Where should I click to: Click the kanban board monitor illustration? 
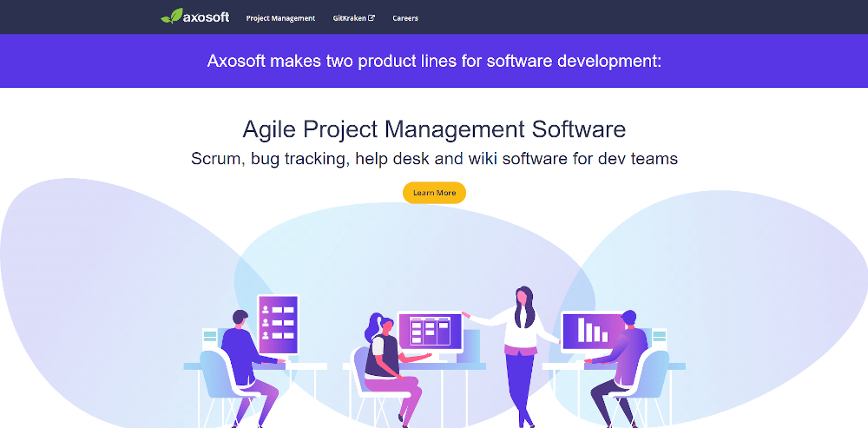click(x=431, y=331)
